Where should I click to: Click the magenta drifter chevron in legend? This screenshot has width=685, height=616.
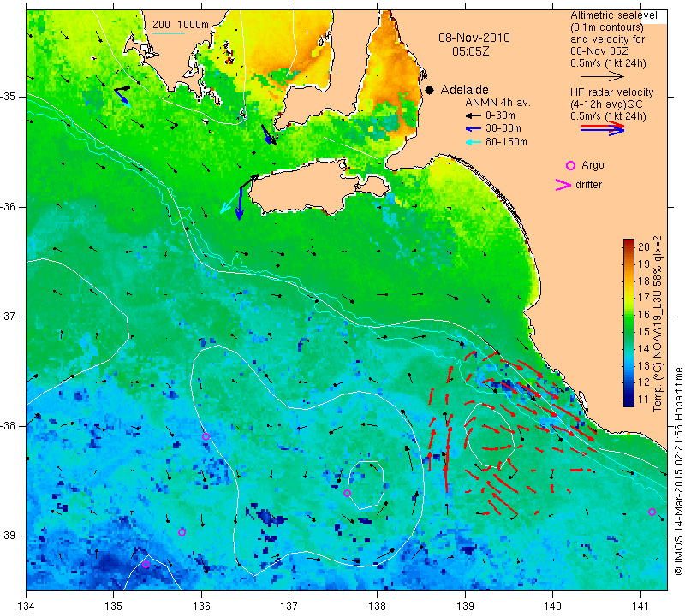(x=563, y=185)
